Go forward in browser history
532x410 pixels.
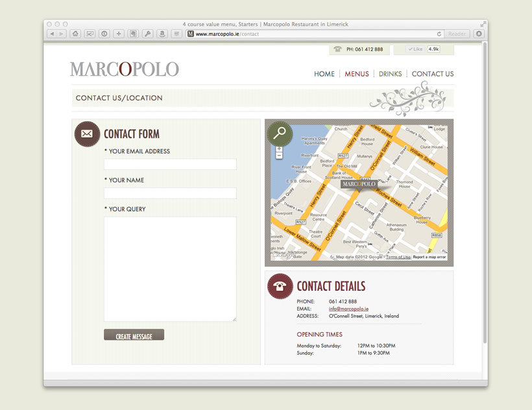click(62, 34)
